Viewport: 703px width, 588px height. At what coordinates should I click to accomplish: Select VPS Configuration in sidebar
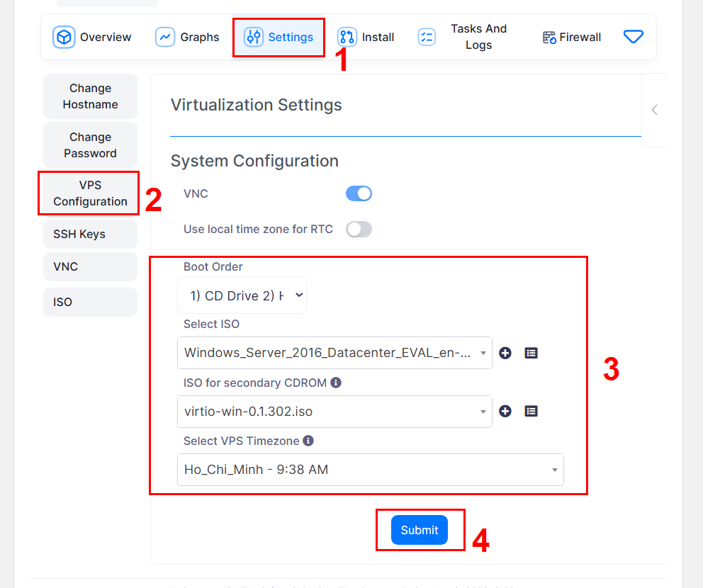point(90,193)
